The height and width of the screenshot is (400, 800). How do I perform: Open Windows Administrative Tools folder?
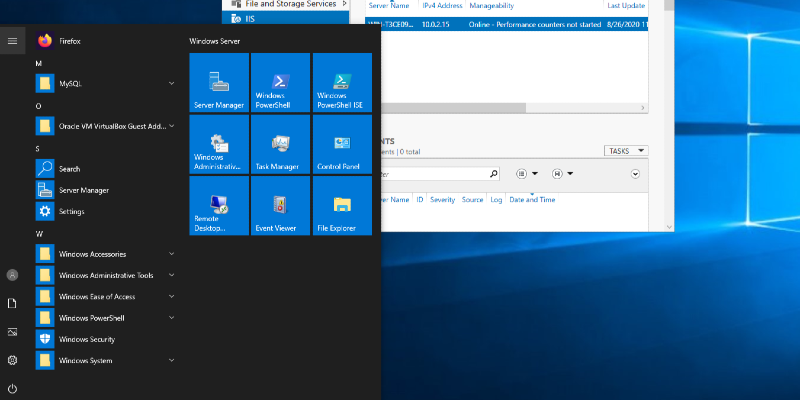pyautogui.click(x=106, y=276)
